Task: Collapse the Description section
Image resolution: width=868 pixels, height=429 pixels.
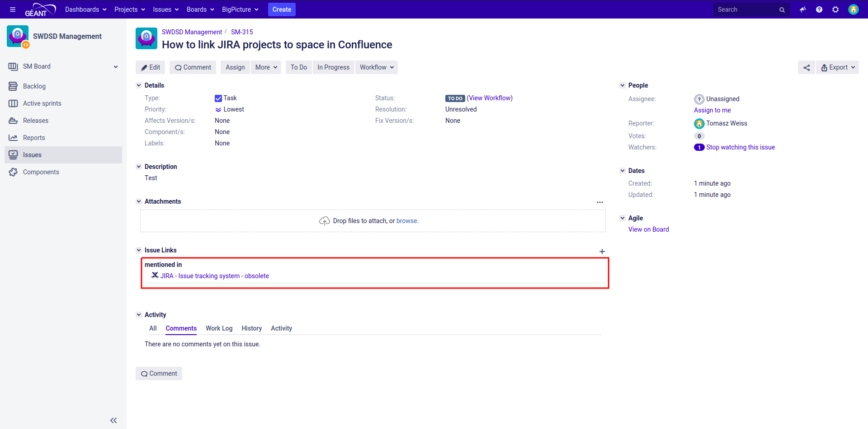Action: (x=139, y=167)
